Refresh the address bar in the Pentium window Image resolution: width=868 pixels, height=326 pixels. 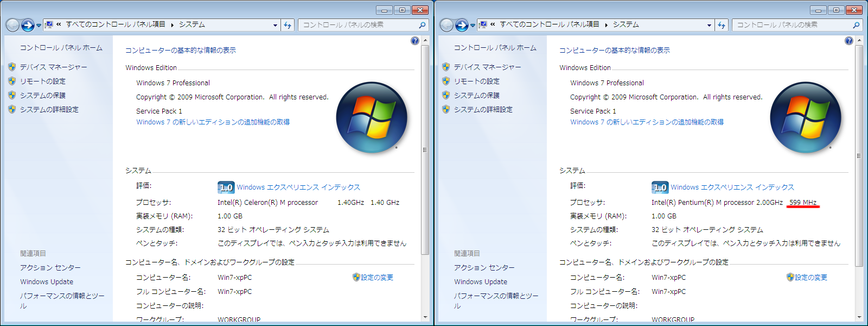click(722, 25)
